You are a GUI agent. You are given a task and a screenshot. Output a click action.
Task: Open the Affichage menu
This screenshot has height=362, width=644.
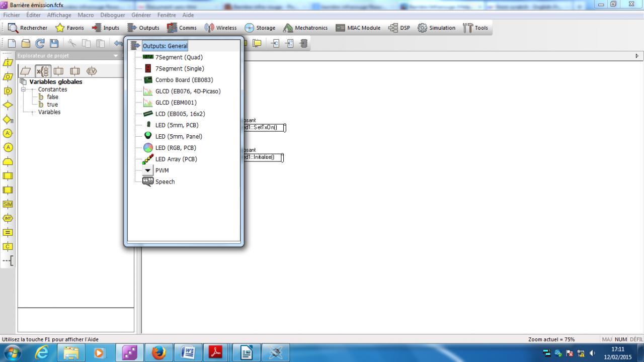[59, 15]
